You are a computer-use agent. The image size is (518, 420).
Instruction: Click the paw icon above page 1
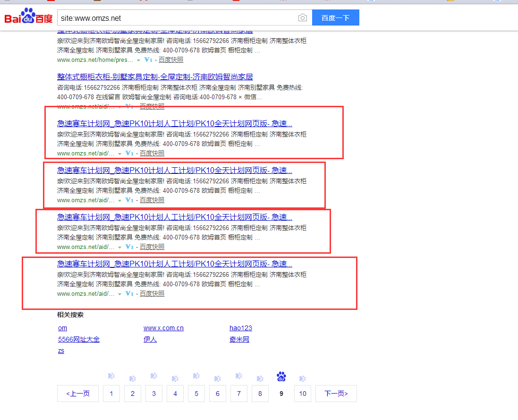(x=111, y=376)
